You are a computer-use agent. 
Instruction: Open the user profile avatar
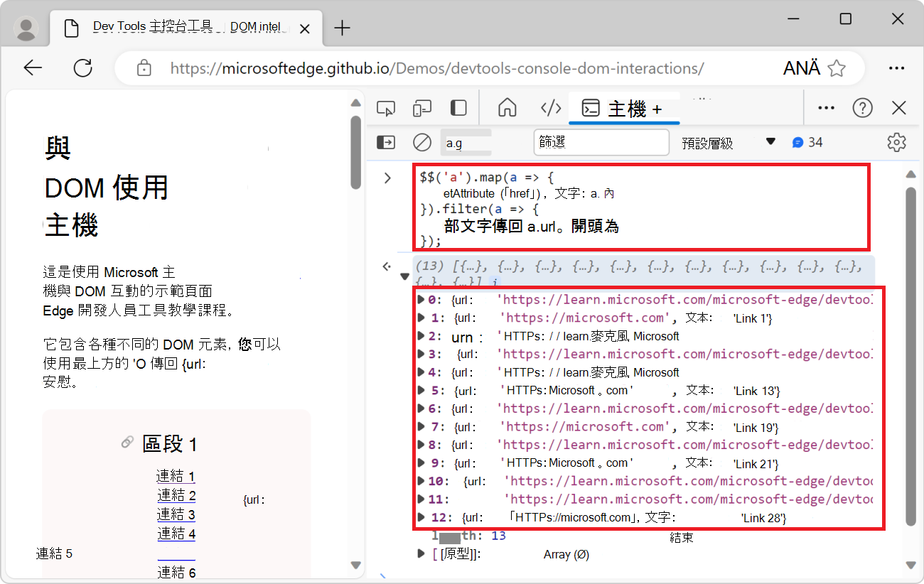tap(27, 28)
